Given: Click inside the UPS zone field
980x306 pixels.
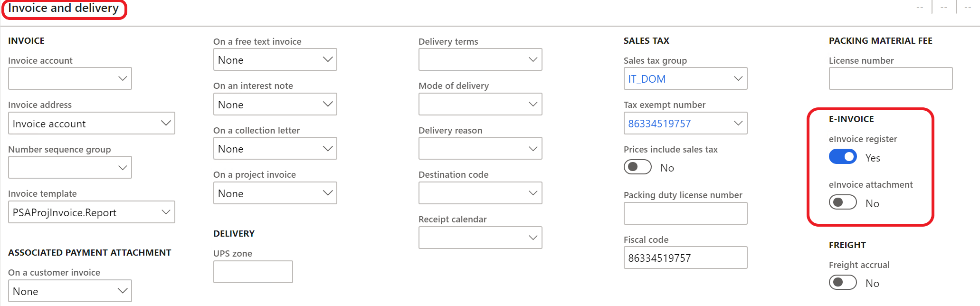Looking at the screenshot, I should pyautogui.click(x=253, y=271).
